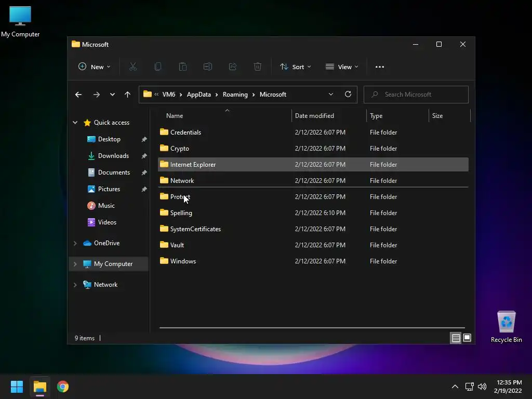Sort by the Size column header
The width and height of the screenshot is (532, 399).
(437, 116)
